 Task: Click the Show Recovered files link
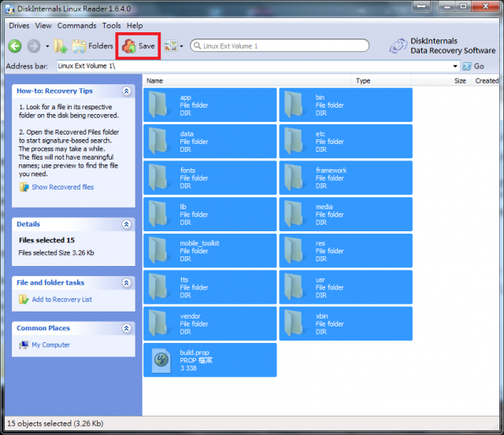(x=63, y=187)
